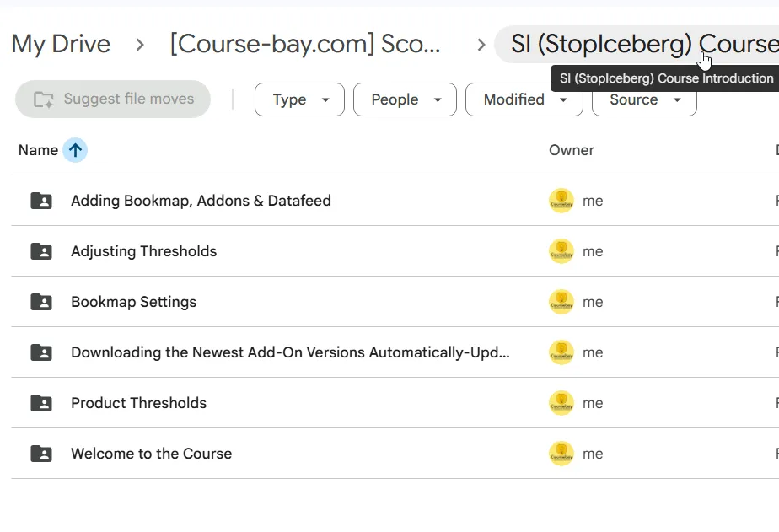The height and width of the screenshot is (532, 779).
Task: Sort by the Name column header
Action: pyautogui.click(x=38, y=150)
